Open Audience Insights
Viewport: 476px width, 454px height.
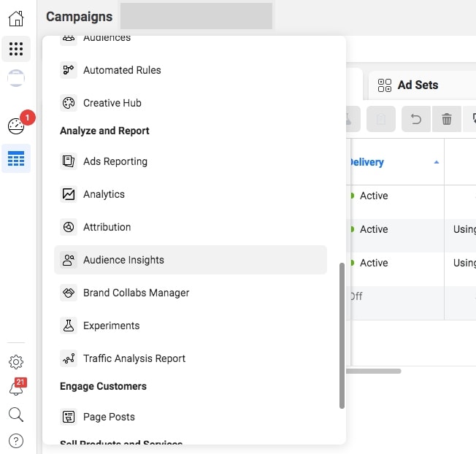123,260
